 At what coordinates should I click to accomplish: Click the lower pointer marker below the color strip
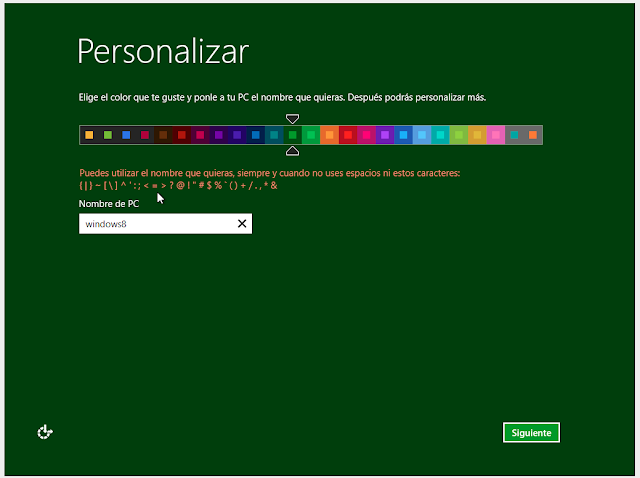tap(292, 151)
